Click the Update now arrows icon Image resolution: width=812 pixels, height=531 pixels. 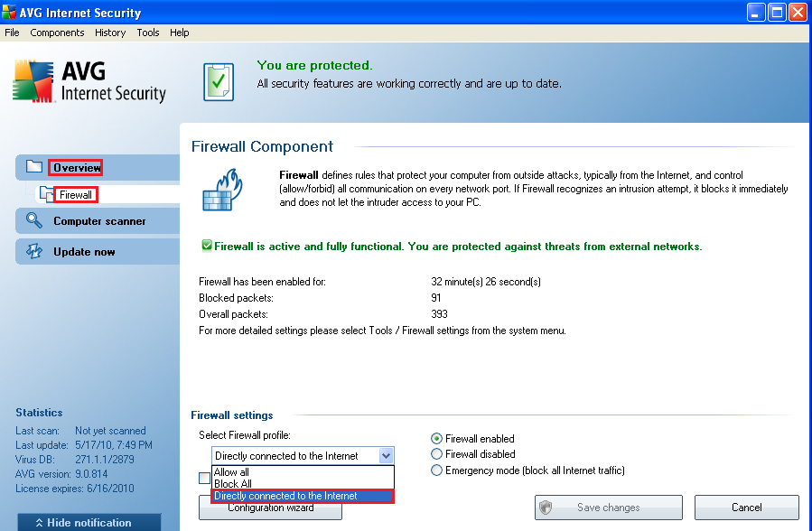[34, 251]
